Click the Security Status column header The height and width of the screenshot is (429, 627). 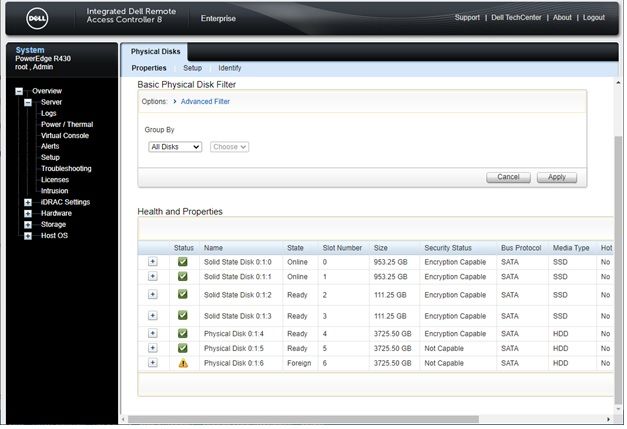448,248
